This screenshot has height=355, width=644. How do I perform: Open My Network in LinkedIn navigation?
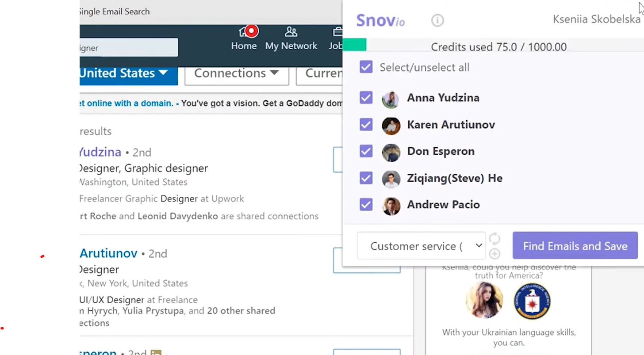pos(291,39)
